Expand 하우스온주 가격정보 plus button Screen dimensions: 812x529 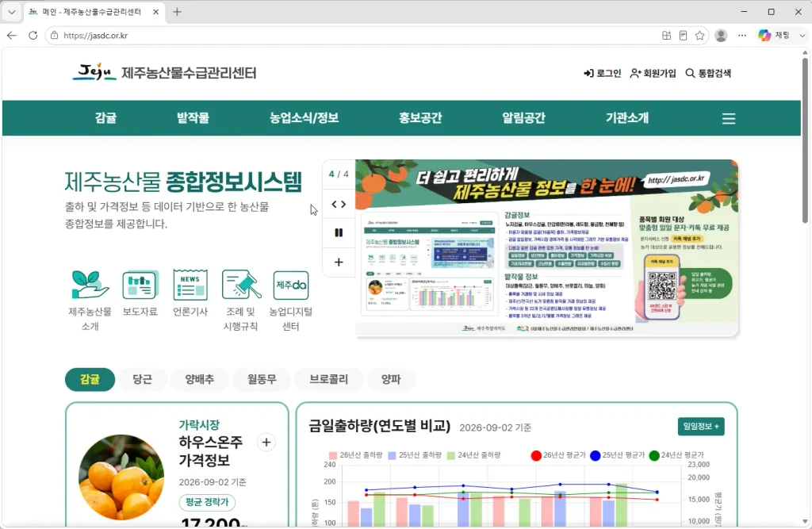pos(266,443)
